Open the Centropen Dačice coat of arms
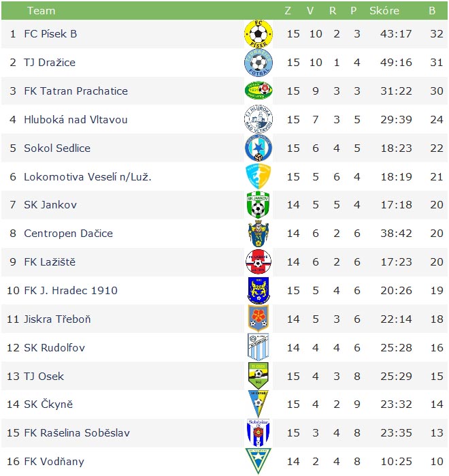 point(258,233)
